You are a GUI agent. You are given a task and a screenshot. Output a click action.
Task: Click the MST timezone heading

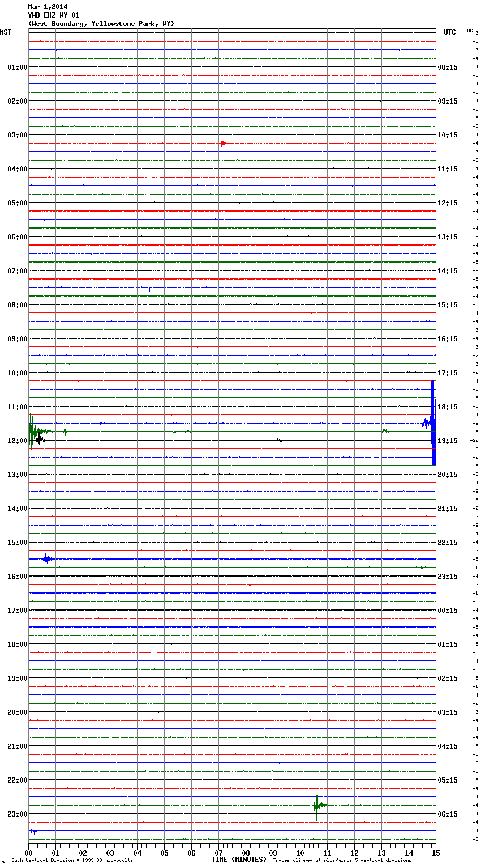pos(6,32)
